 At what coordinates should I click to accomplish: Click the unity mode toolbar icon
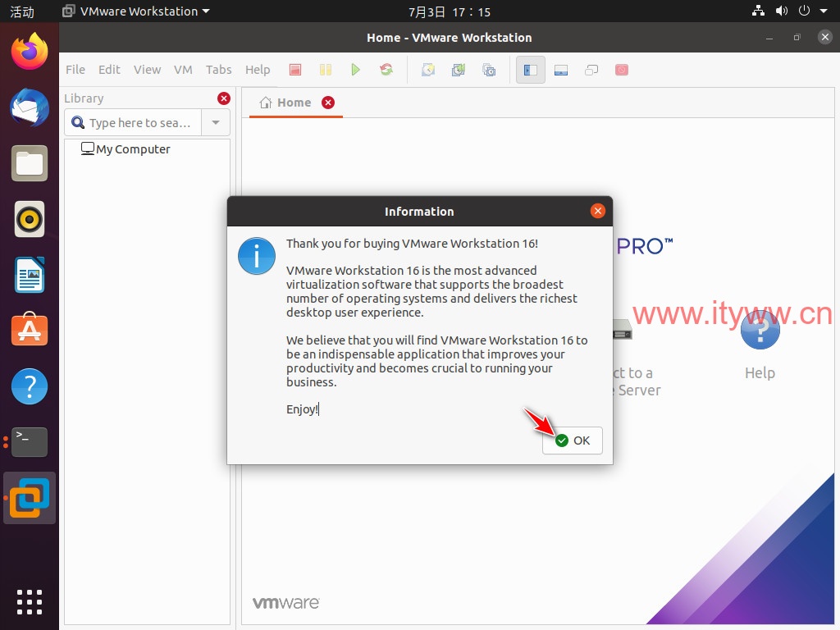[x=591, y=70]
